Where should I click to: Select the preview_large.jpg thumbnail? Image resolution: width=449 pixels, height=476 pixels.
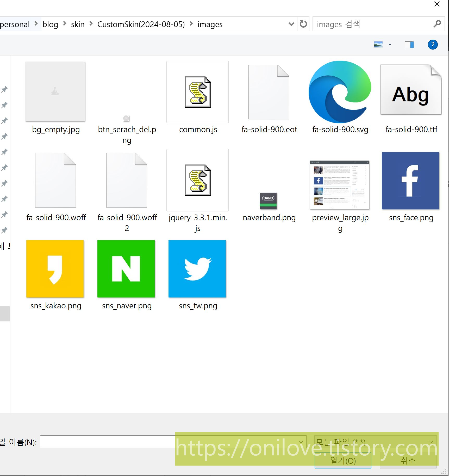coord(339,185)
